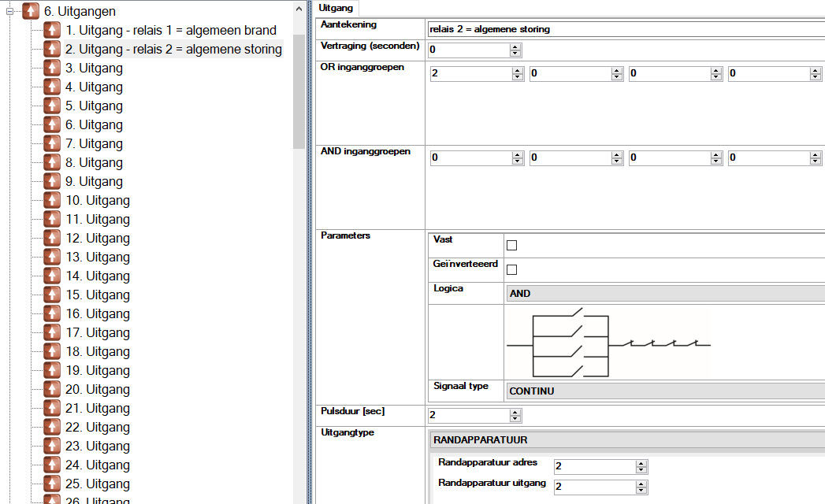Click icon beside 2. Uitgang relais 2
The width and height of the screenshot is (825, 504).
(x=52, y=49)
